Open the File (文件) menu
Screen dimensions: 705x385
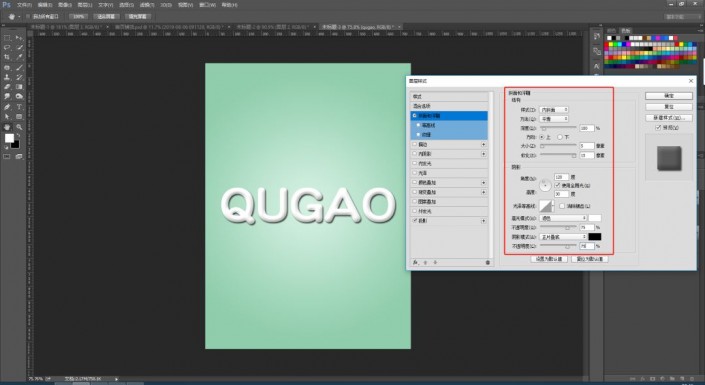coord(24,5)
